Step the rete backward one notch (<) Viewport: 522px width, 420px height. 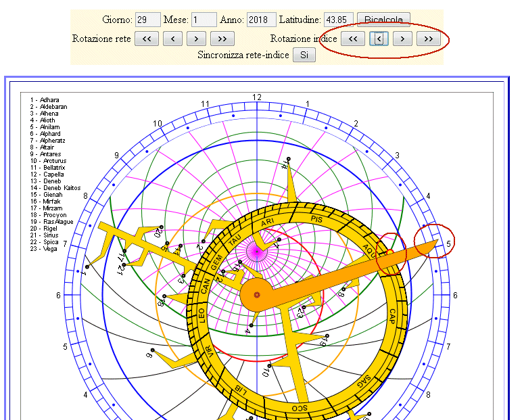point(172,39)
